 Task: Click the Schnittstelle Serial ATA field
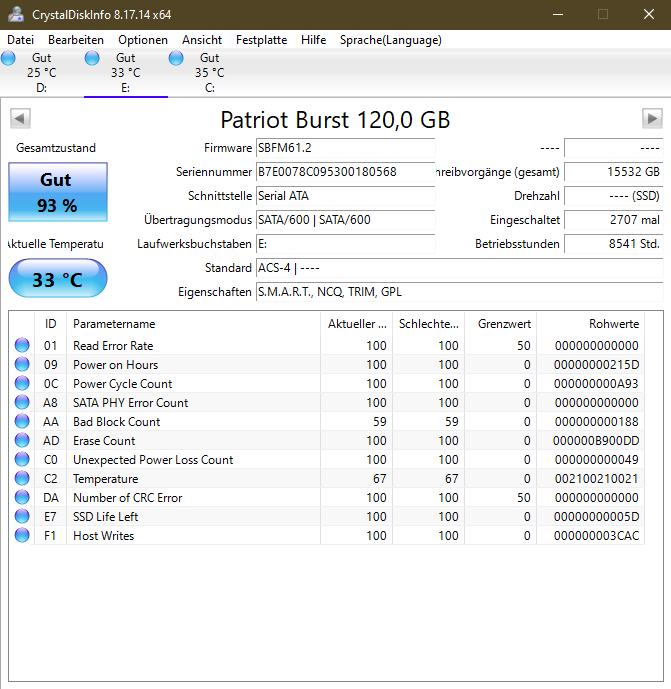345,196
